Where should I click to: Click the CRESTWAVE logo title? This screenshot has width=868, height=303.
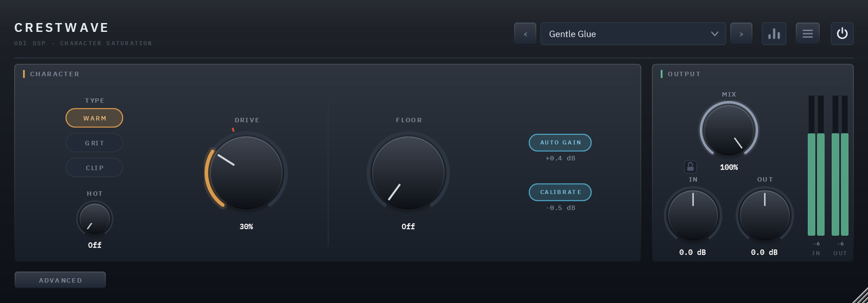(62, 28)
